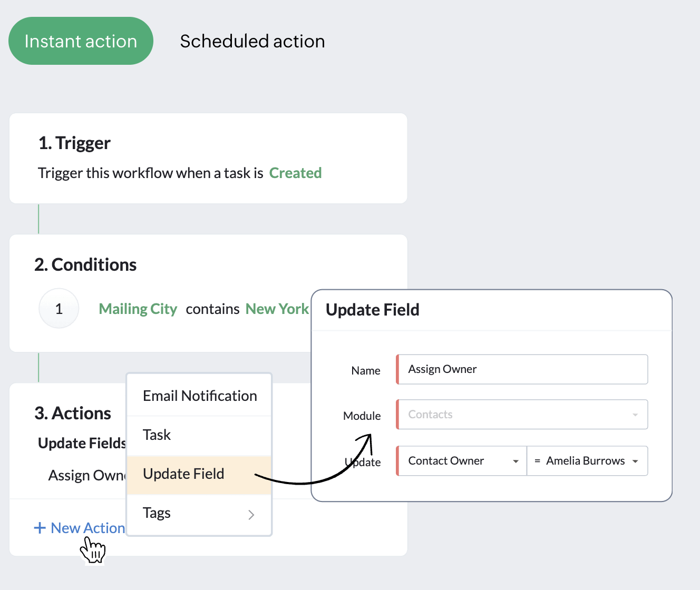
Task: Select the Update Fields action entry
Action: point(81,443)
